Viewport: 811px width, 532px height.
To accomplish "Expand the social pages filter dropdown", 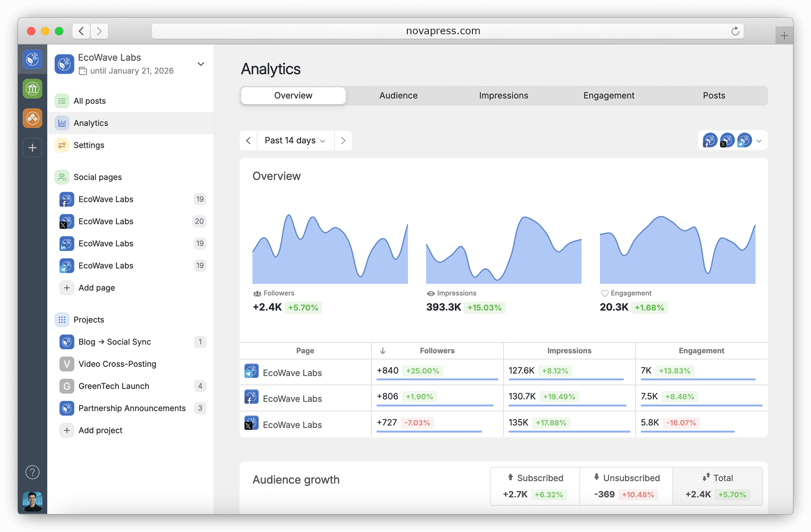I will coord(759,141).
